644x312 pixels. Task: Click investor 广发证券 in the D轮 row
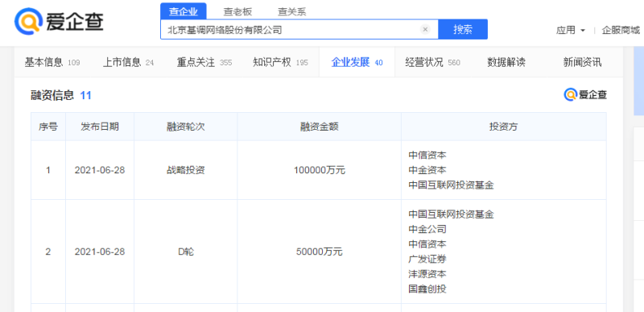pos(427,259)
